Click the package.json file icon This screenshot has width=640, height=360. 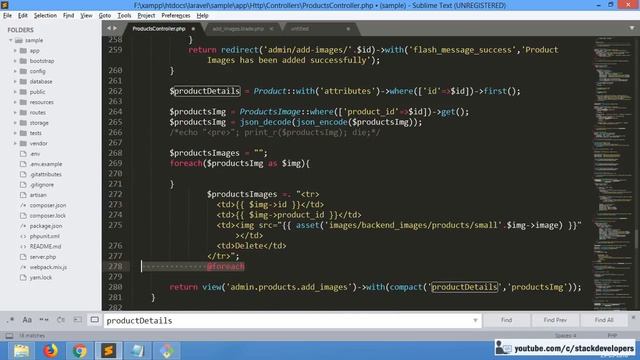(23, 226)
